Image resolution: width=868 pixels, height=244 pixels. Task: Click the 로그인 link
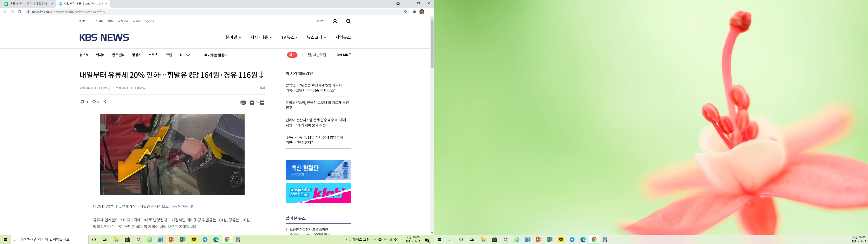click(x=320, y=21)
